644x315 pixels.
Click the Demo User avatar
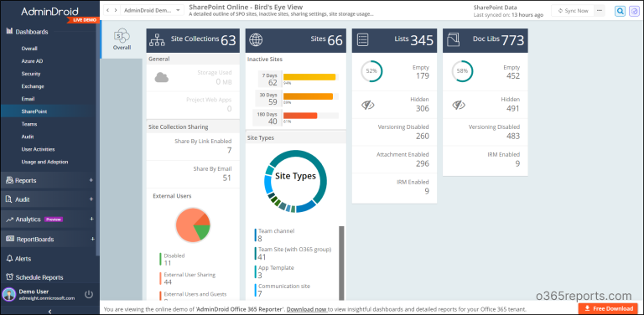coord(8,294)
